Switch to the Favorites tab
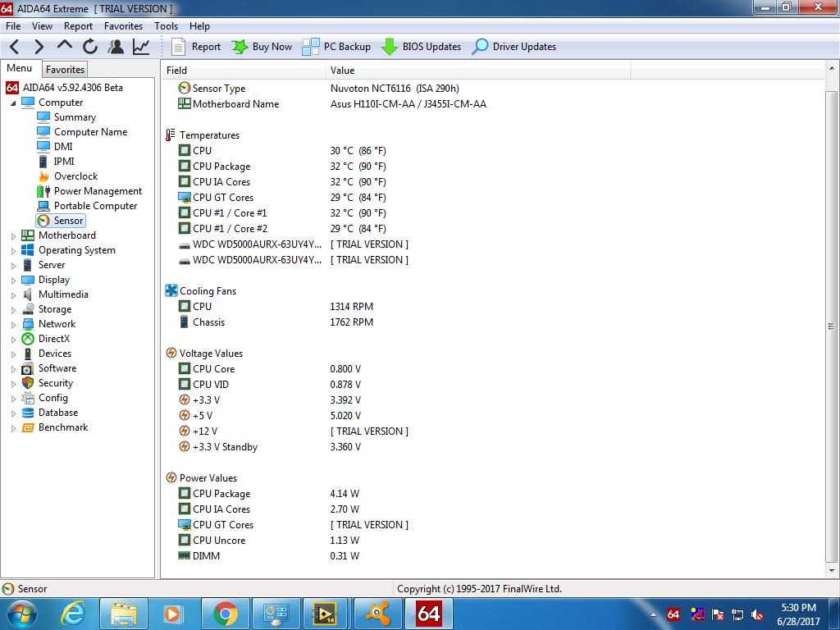The image size is (840, 630). click(x=65, y=69)
